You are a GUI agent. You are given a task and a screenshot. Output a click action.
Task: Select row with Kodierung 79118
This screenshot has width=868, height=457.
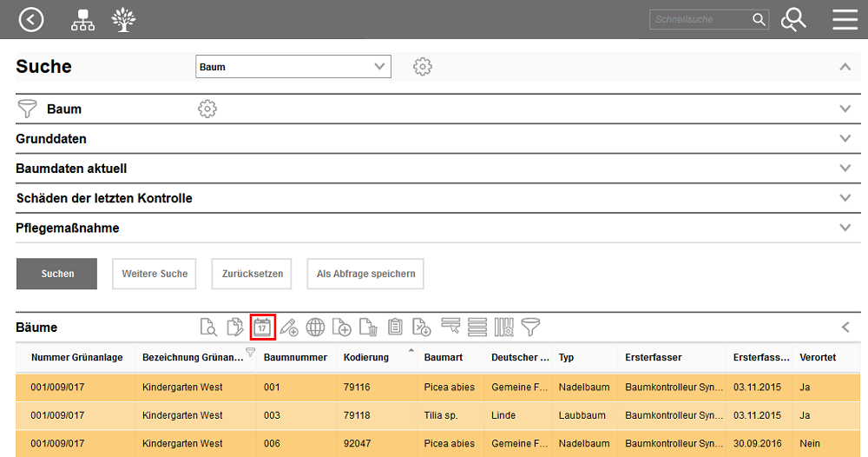pos(437,415)
